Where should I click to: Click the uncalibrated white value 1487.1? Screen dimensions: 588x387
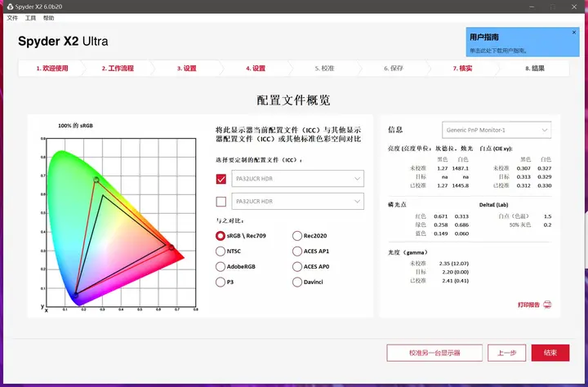[x=460, y=168]
